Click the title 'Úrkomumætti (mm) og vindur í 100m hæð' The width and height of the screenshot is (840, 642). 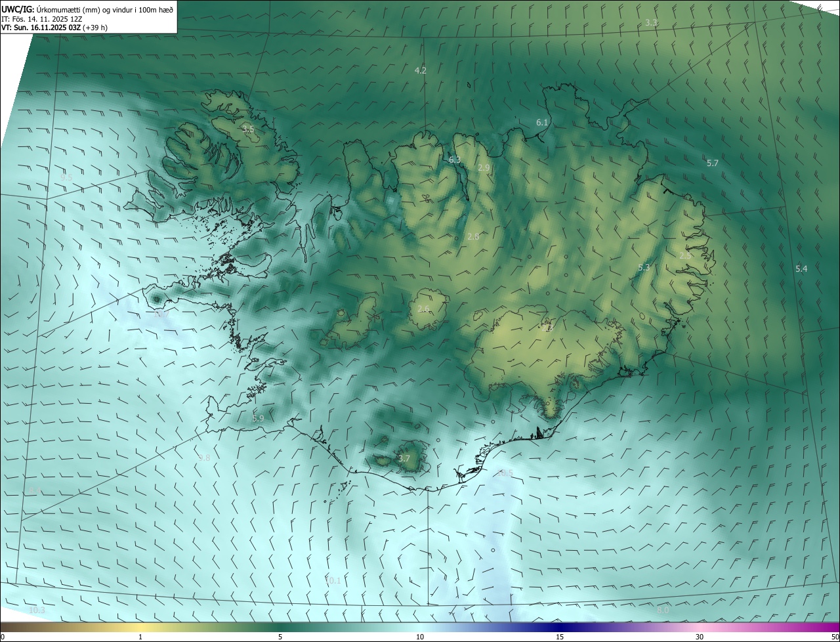tap(104, 9)
